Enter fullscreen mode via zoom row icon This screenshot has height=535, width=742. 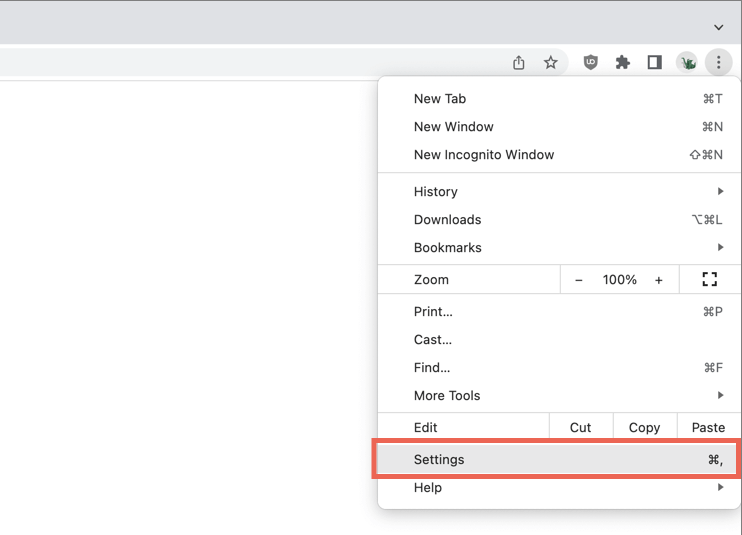pyautogui.click(x=710, y=280)
